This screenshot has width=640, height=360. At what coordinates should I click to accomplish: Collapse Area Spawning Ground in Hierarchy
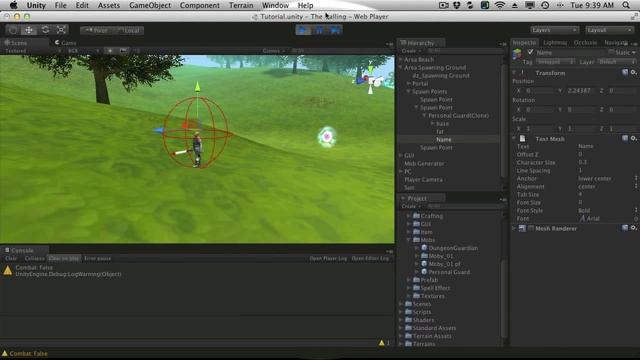(x=401, y=67)
